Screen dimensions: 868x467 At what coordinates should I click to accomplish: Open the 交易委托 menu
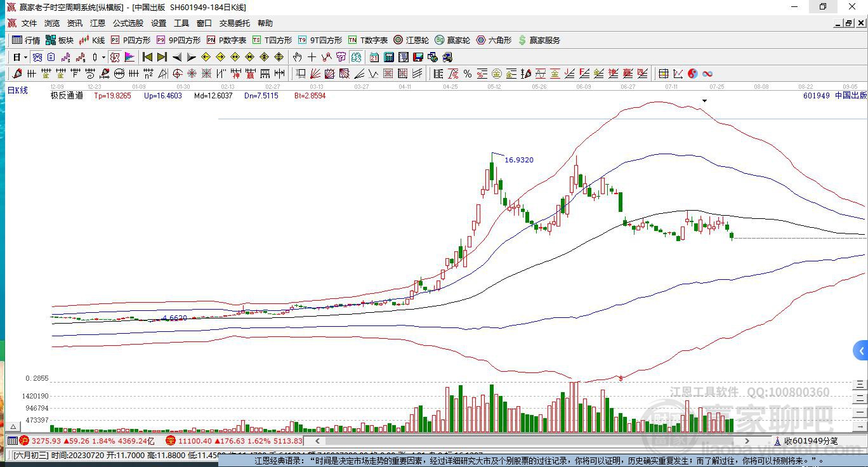point(235,23)
